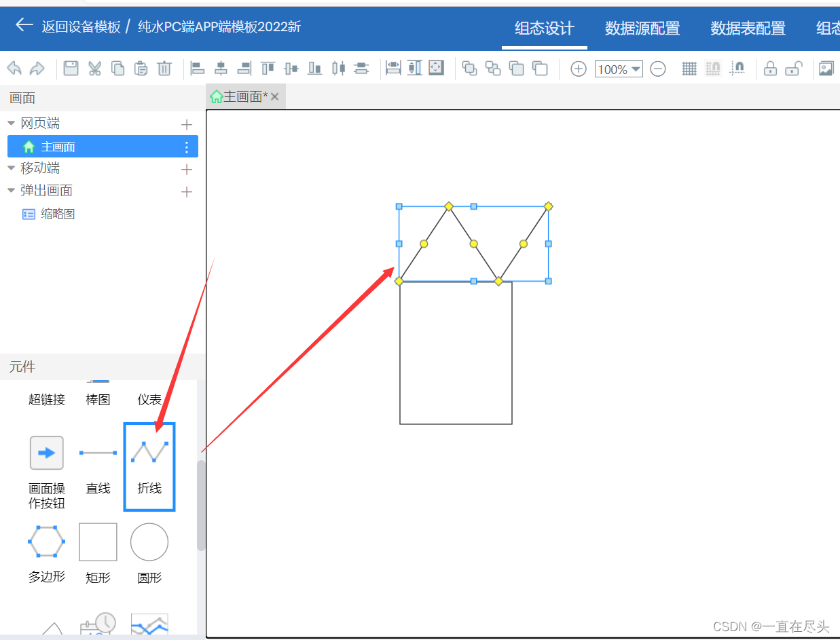840x640 pixels.
Task: Click the copy icon in toolbar
Action: pos(117,69)
